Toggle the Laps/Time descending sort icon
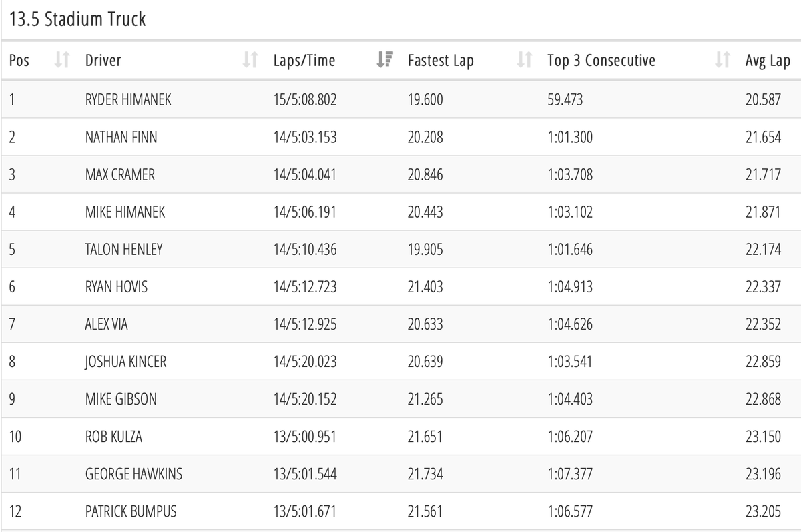801x532 pixels. [x=384, y=61]
